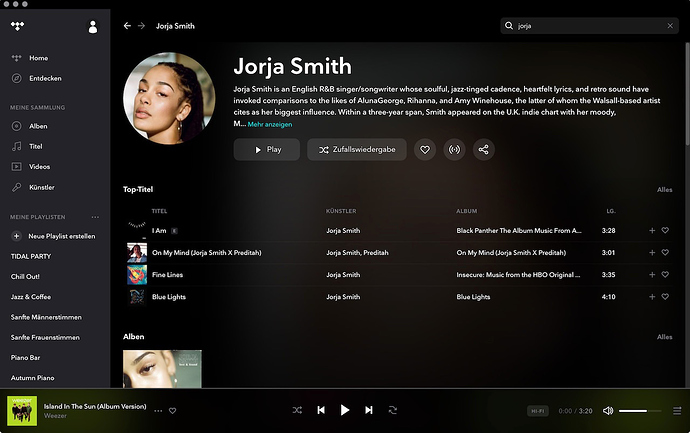Open the Chill Out! playlist
Viewport: 690px width, 433px height.
pyautogui.click(x=25, y=277)
